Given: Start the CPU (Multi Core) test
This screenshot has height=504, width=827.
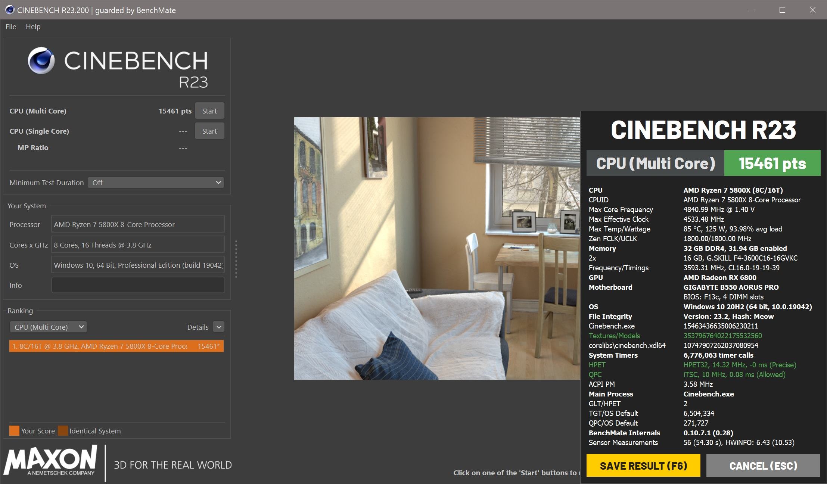Looking at the screenshot, I should [x=209, y=111].
